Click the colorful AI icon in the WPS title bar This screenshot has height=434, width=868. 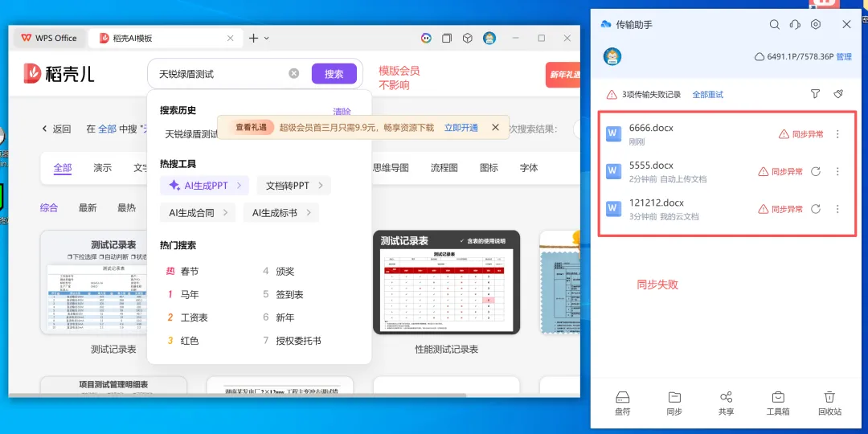(426, 39)
